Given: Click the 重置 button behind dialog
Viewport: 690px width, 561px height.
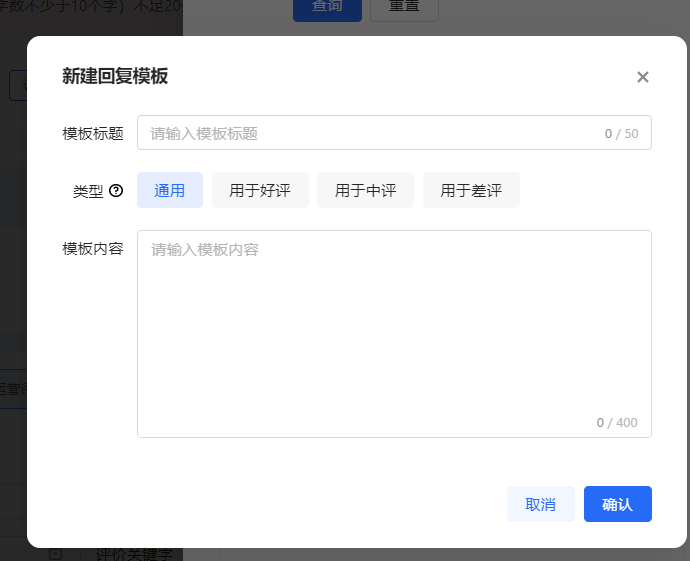Looking at the screenshot, I should pyautogui.click(x=404, y=8).
